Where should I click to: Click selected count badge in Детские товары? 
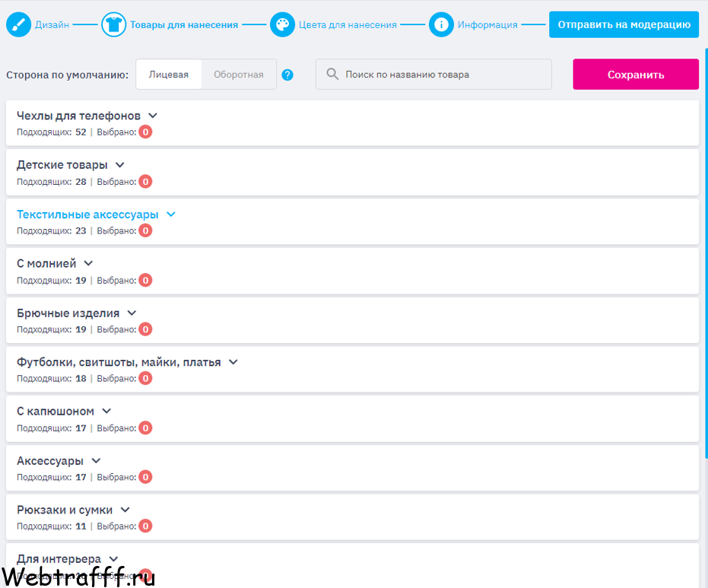pyautogui.click(x=145, y=182)
